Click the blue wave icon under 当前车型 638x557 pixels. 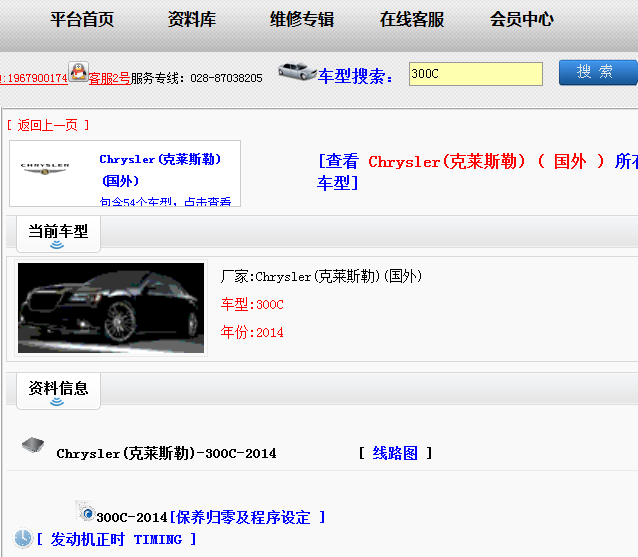(x=57, y=245)
